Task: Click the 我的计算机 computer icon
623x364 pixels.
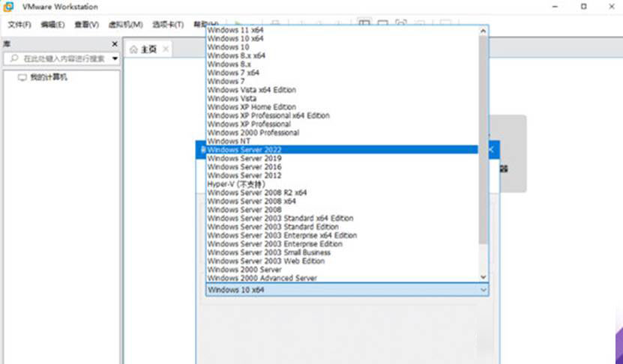Action: tap(22, 77)
